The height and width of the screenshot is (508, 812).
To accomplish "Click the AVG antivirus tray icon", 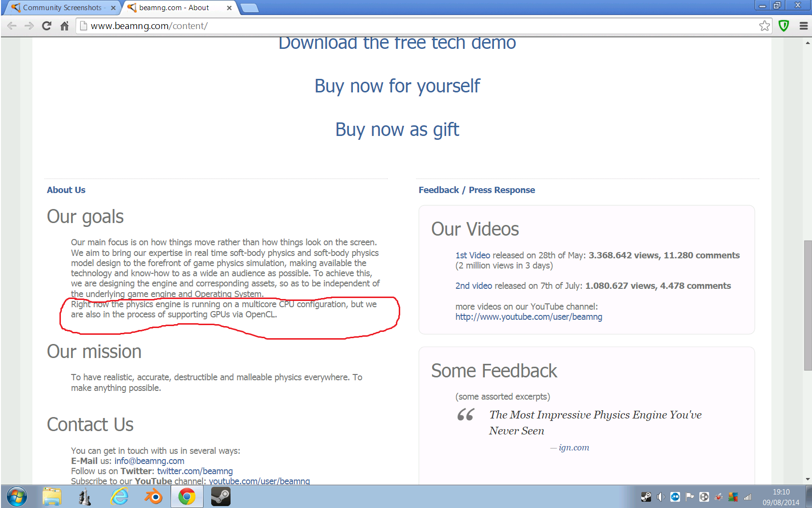I will [x=733, y=497].
